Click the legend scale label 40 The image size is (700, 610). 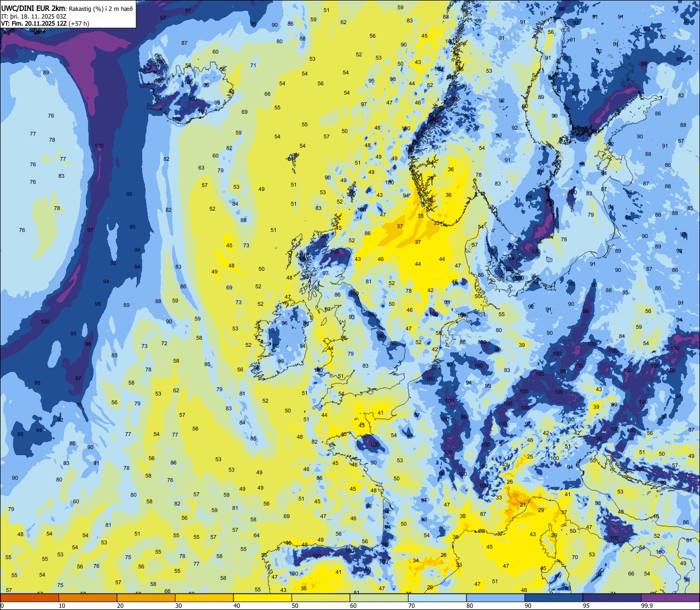(x=237, y=606)
